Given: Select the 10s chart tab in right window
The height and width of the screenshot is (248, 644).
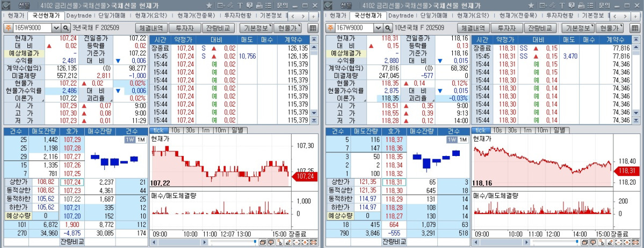Looking at the screenshot, I should (x=497, y=130).
